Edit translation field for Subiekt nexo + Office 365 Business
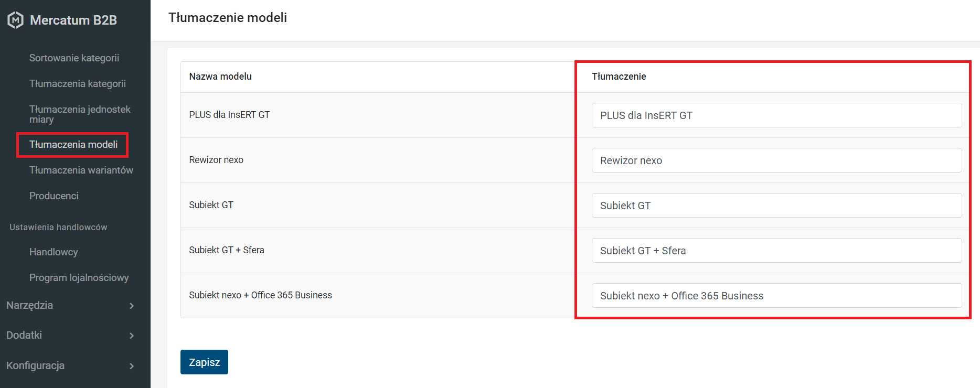Image resolution: width=980 pixels, height=388 pixels. (776, 295)
